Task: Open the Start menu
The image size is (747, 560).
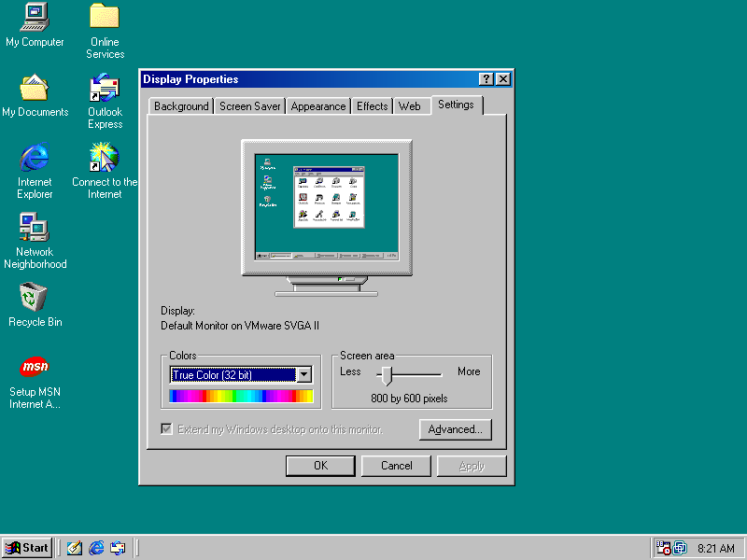Action: pyautogui.click(x=27, y=548)
